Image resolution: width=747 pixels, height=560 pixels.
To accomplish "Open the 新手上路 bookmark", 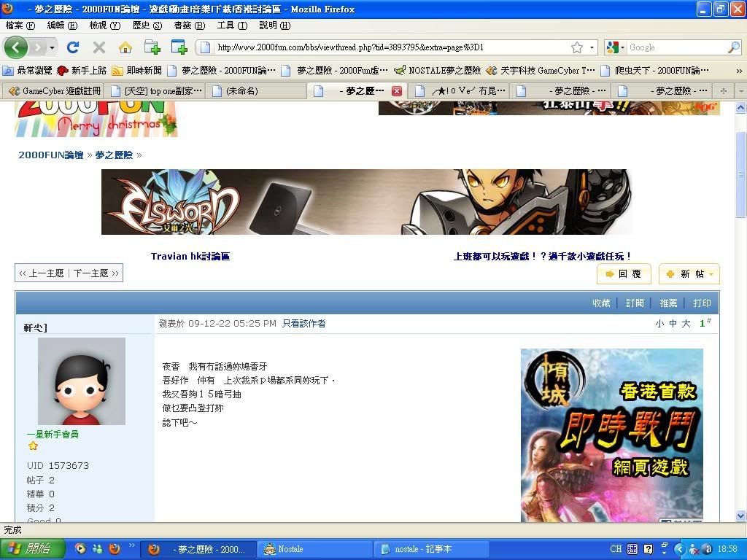I will click(82, 71).
